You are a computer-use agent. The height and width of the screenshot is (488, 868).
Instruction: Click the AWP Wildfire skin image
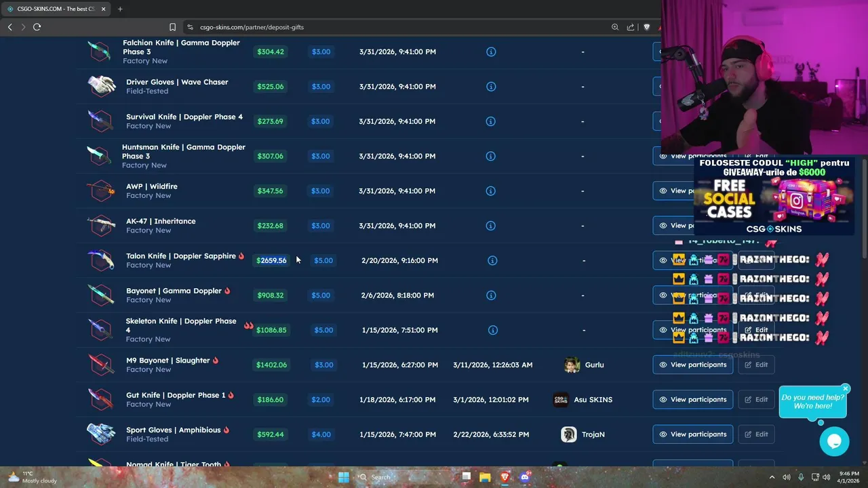click(x=100, y=190)
